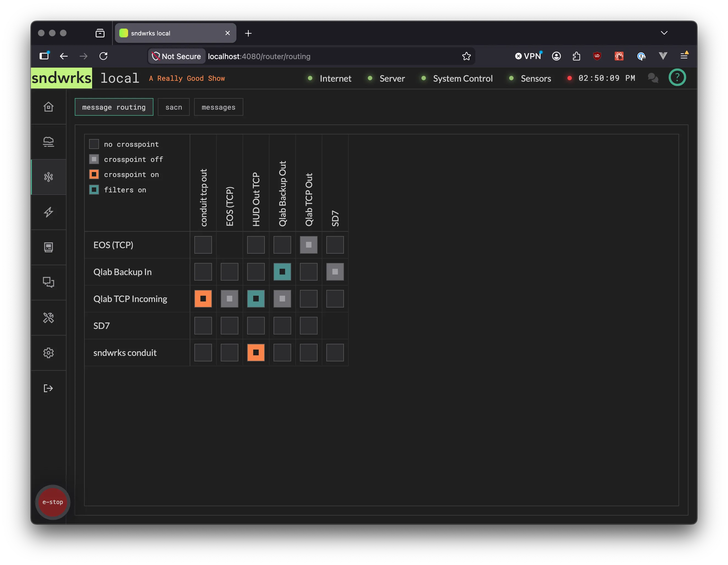
Task: Select the sndwrks local browser tab
Action: click(x=175, y=33)
